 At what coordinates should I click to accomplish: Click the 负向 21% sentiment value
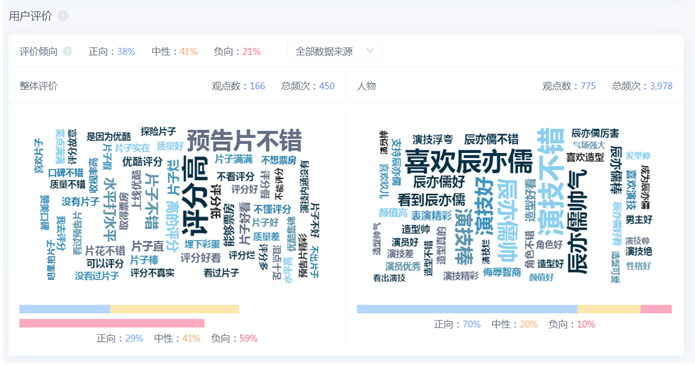click(251, 51)
